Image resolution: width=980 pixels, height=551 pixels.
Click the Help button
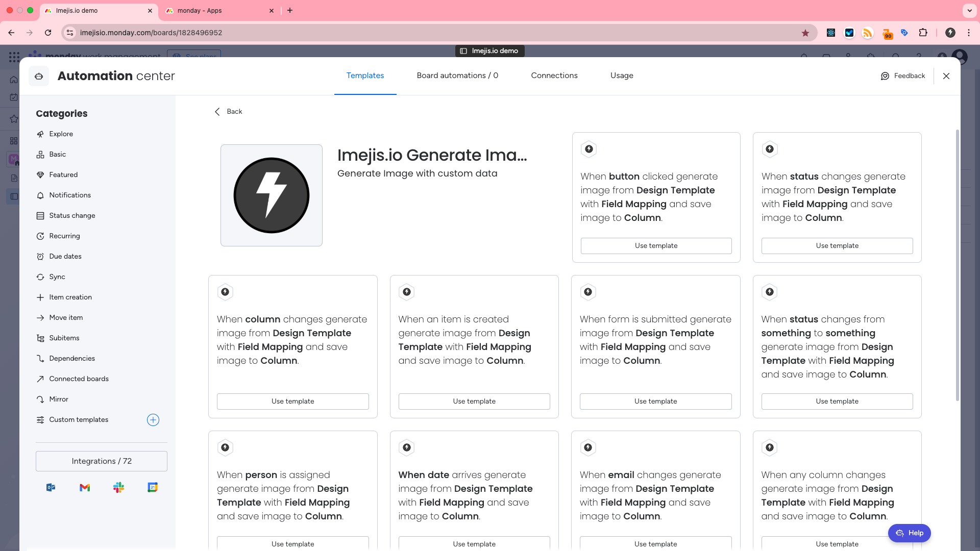(909, 533)
